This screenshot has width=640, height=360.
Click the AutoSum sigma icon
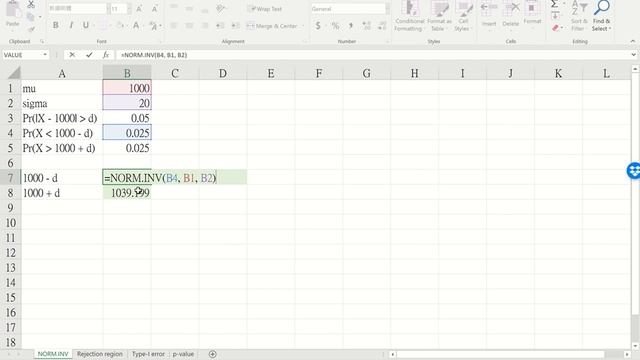coord(554,4)
